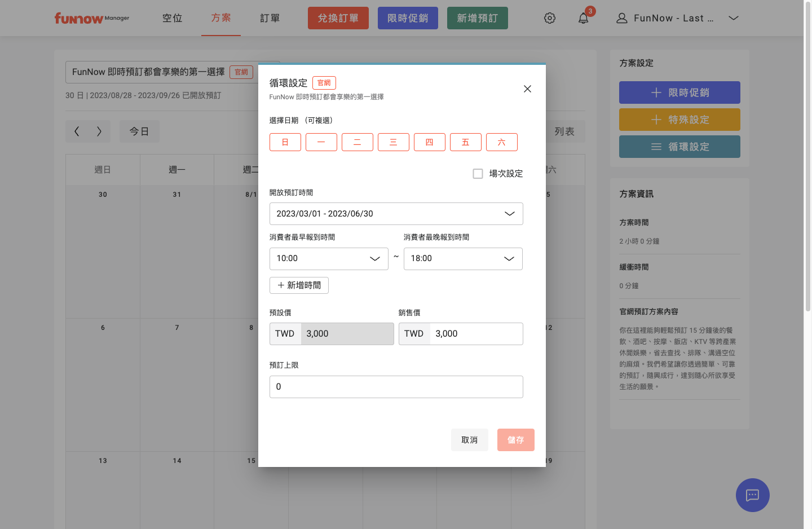The width and height of the screenshot is (812, 529).
Task: Open notifications bell with 3 badge
Action: (584, 18)
